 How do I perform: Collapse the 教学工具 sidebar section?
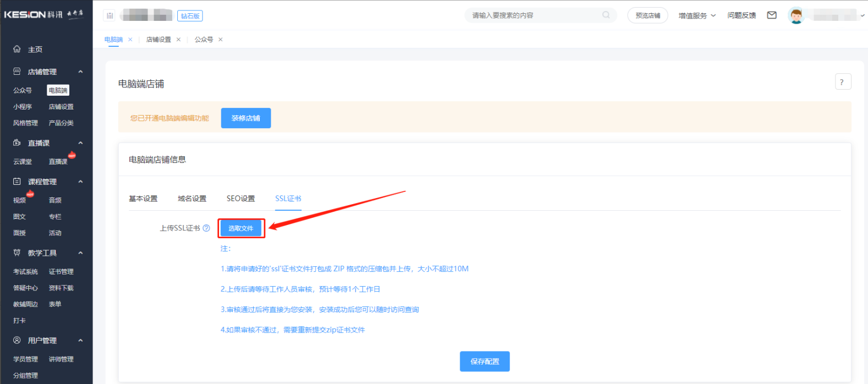point(80,253)
